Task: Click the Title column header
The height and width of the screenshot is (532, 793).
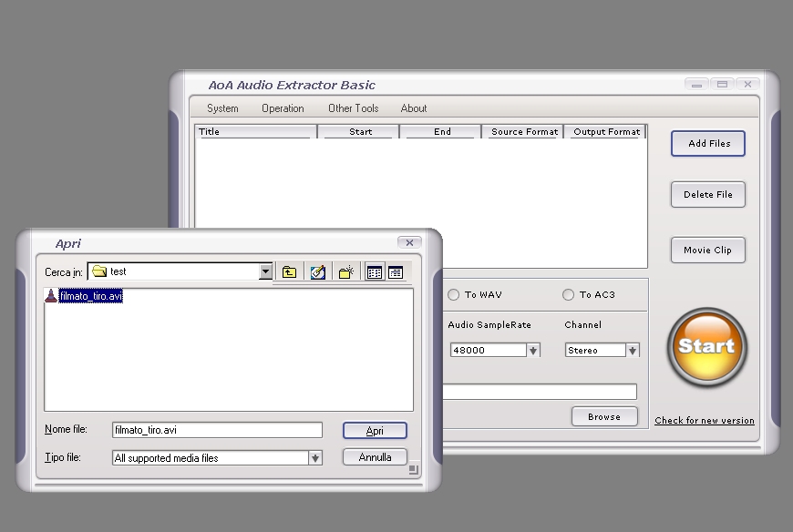Action: [x=256, y=131]
